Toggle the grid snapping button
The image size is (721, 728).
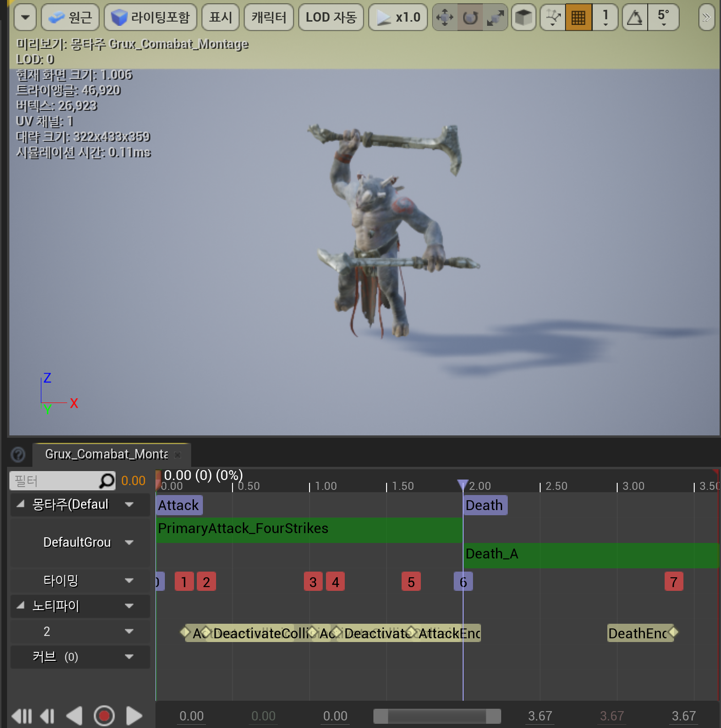[578, 17]
